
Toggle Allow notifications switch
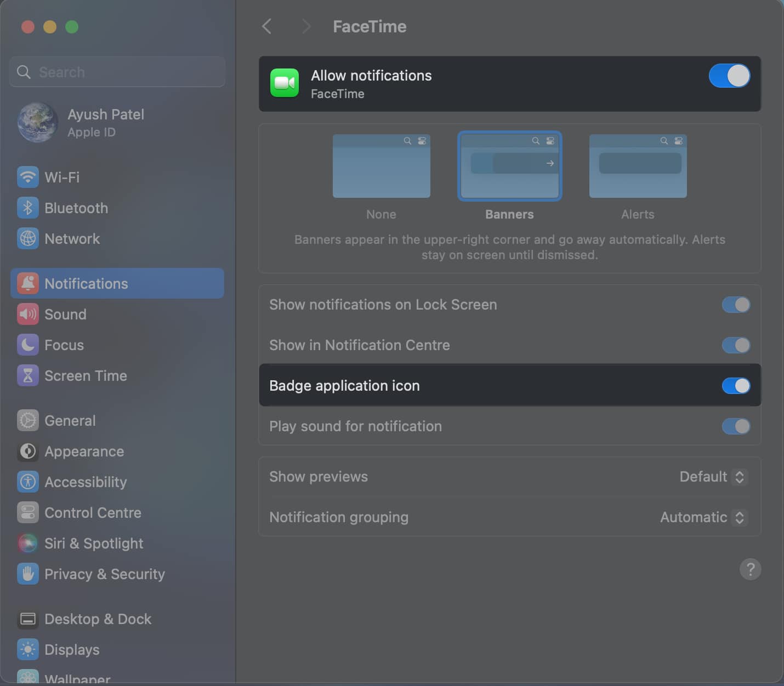coord(729,76)
